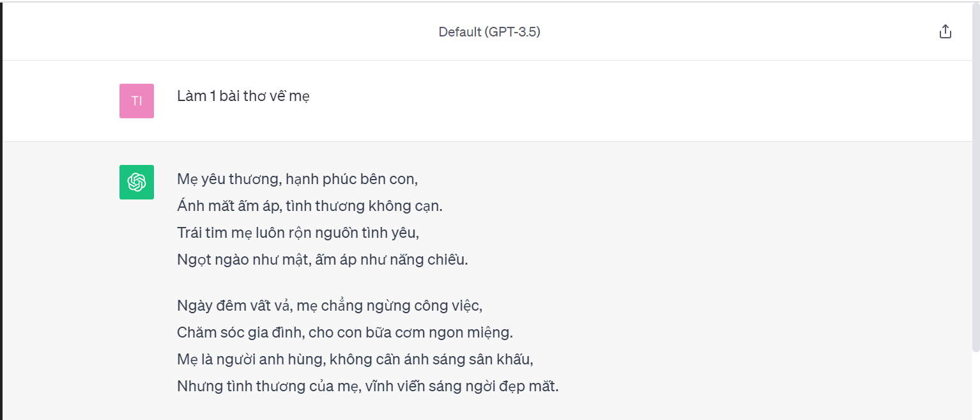Screen dimensions: 980x420
Task: Click the prompt "Làm 1 bài thơ về mẹ"
Action: click(243, 97)
